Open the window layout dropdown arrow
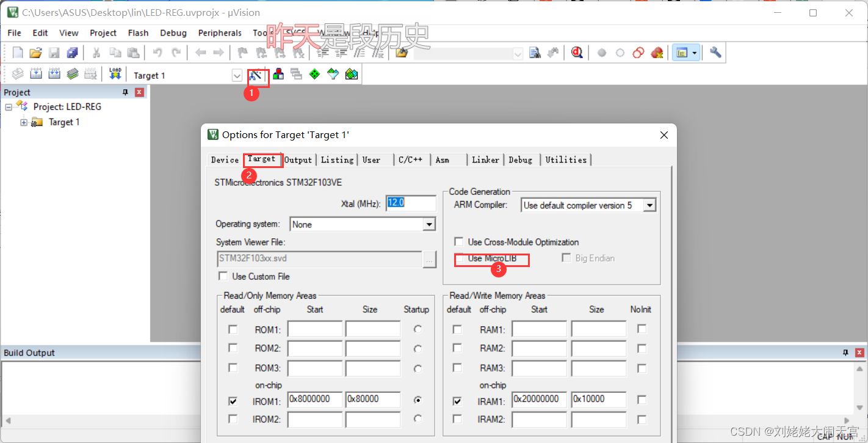Viewport: 868px width, 443px height. [695, 53]
